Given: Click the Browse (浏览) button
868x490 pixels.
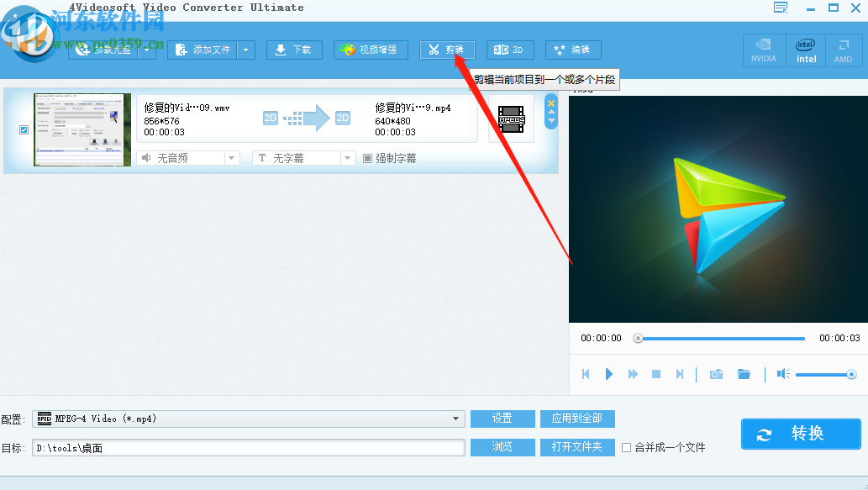Looking at the screenshot, I should click(502, 447).
